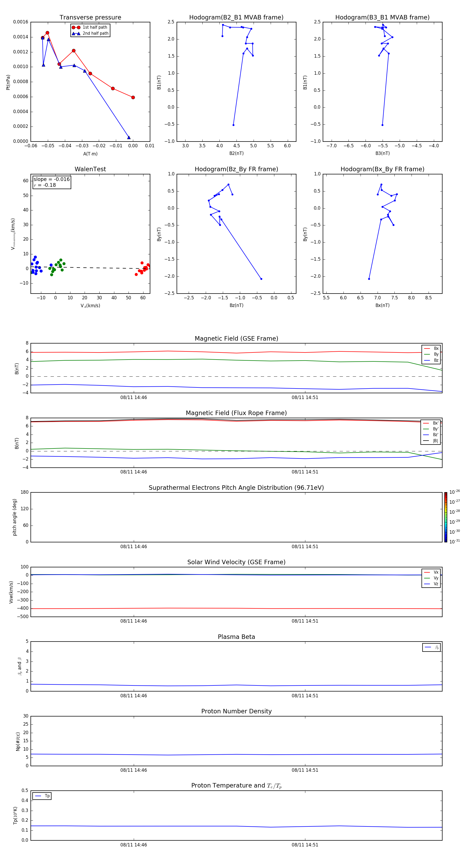Click the Vx legend entry in velocity plot
Image resolution: width=473 pixels, height=868 pixels.
(431, 572)
